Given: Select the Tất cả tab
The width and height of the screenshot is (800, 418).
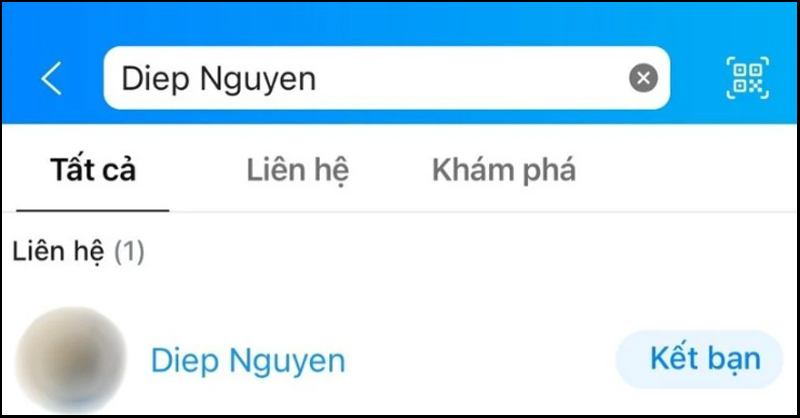Looking at the screenshot, I should click(93, 170).
